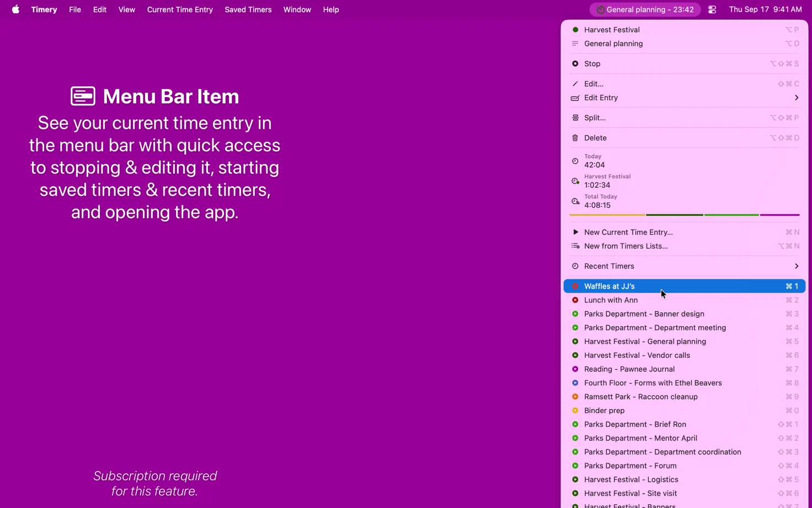Click the New from Timers Lists icon

coord(575,246)
